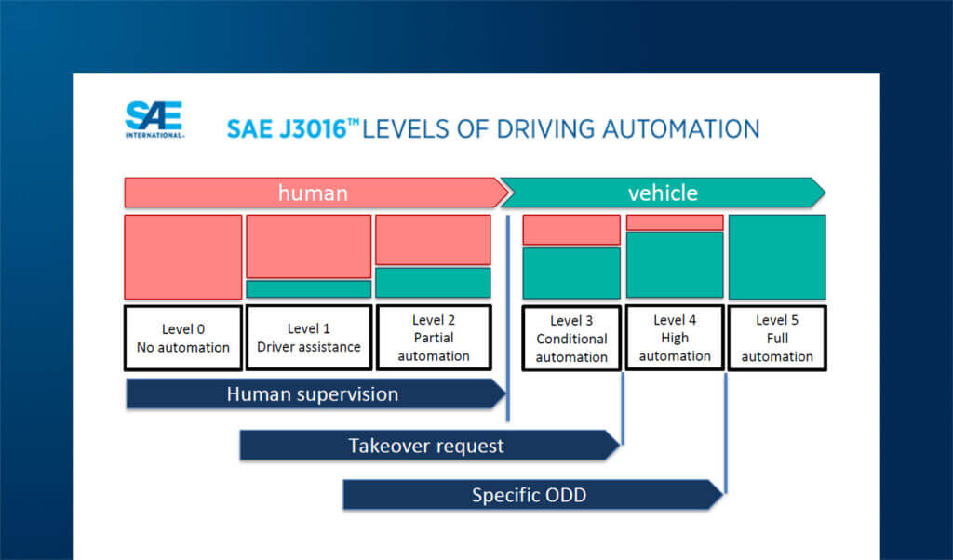Viewport: 953px width, 560px height.
Task: Select the Level 4 High automation box
Action: tap(675, 338)
